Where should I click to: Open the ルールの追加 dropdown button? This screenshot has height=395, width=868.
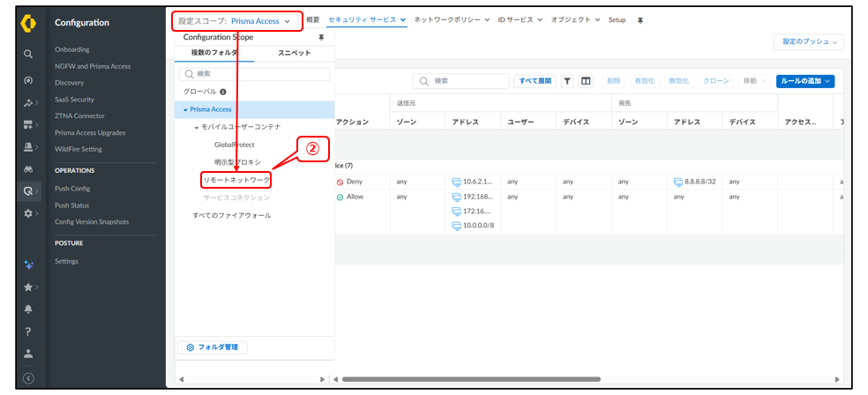(x=804, y=81)
